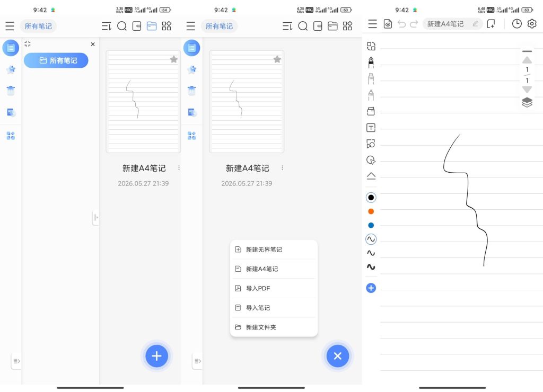
Task: Click sort icon in left screen toolbar
Action: 106,26
